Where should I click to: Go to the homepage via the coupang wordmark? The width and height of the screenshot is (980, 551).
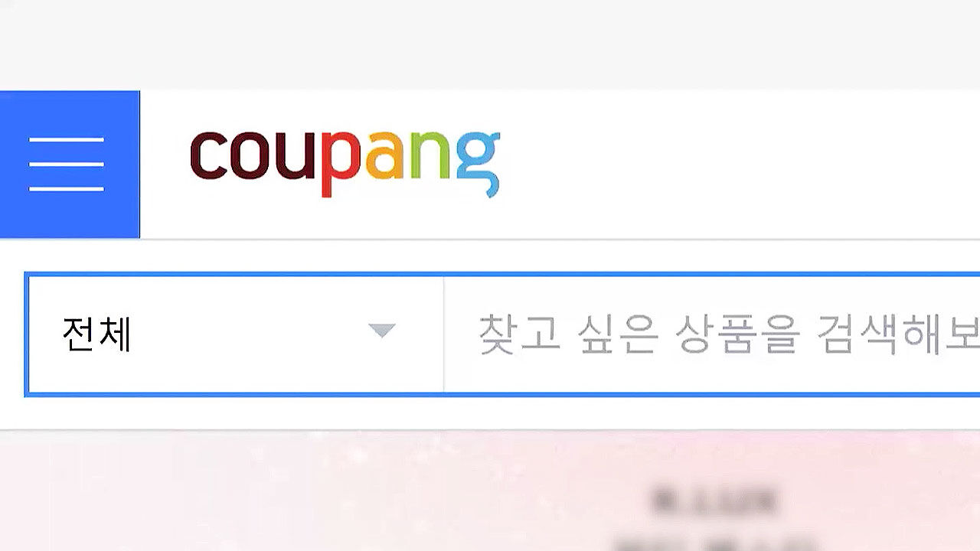pos(345,163)
